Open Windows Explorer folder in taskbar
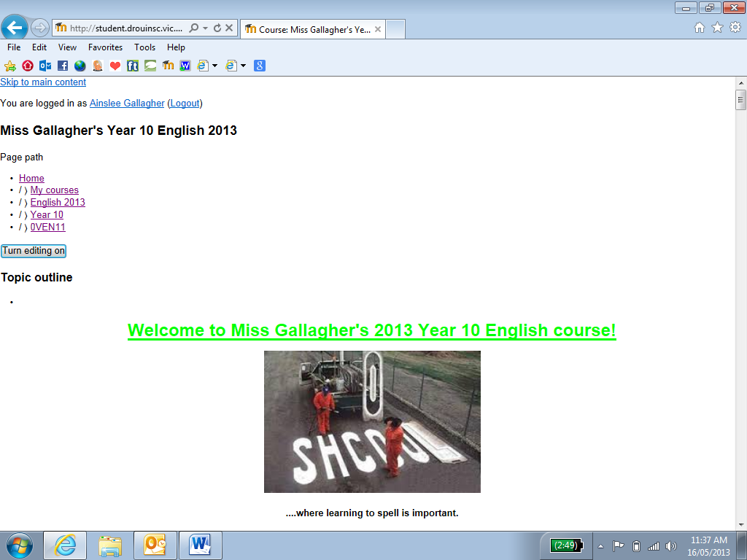Screen dimensions: 747x560 click(x=110, y=545)
